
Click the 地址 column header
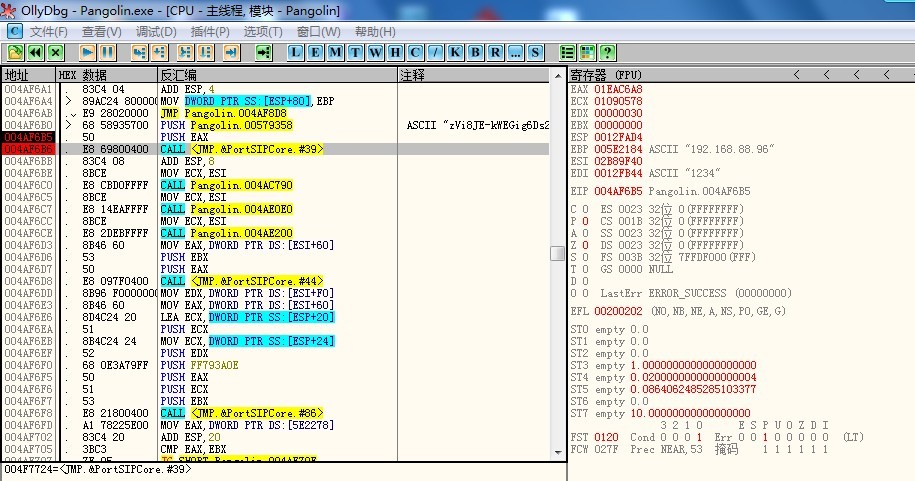pos(29,75)
